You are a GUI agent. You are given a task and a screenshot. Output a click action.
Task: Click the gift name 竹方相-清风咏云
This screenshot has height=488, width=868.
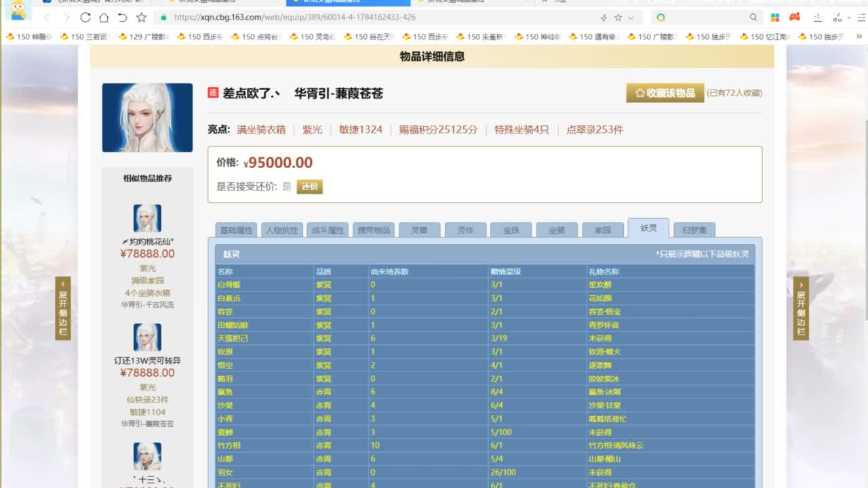616,445
